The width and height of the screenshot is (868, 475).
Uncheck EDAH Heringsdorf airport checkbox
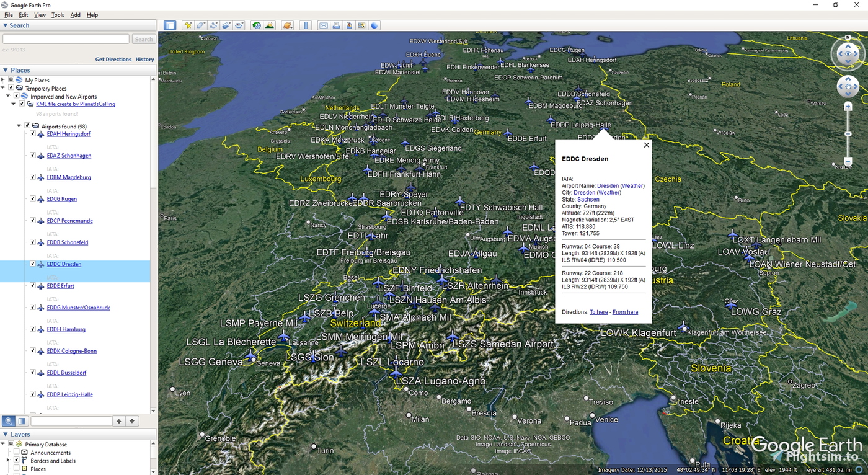32,133
